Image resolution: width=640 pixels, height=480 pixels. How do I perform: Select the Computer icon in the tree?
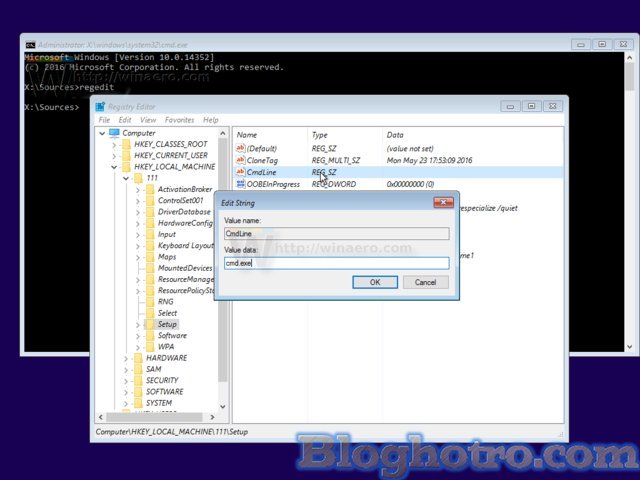point(114,133)
